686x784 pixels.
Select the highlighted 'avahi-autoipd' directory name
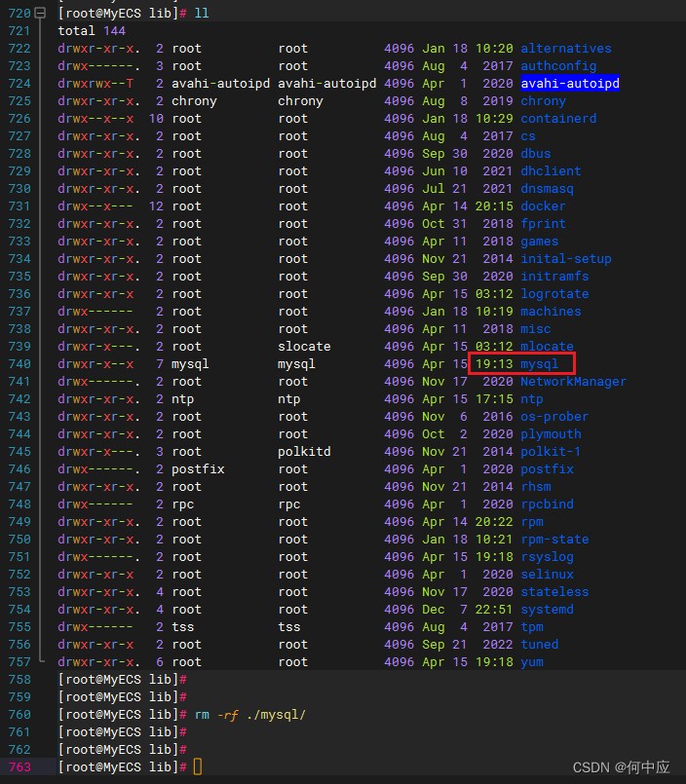[570, 84]
